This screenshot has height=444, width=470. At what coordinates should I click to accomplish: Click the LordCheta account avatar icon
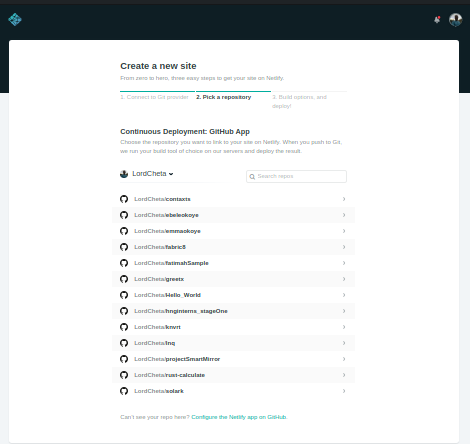pyautogui.click(x=124, y=174)
